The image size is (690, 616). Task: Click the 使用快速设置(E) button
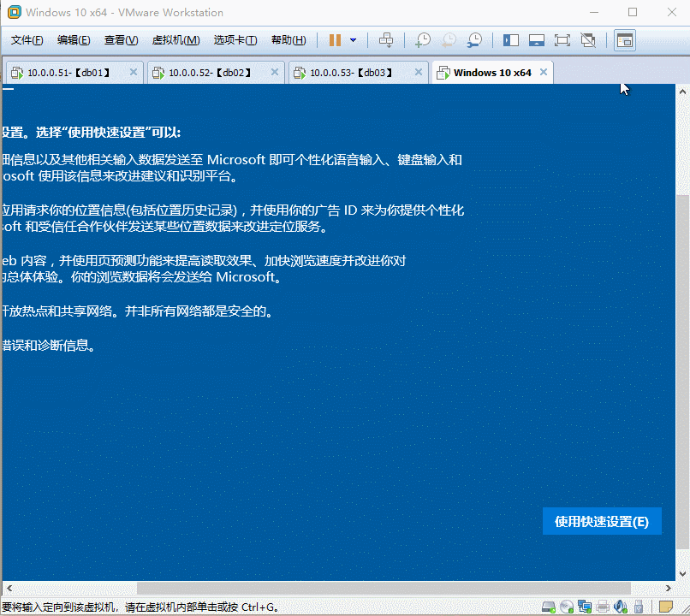(x=602, y=521)
